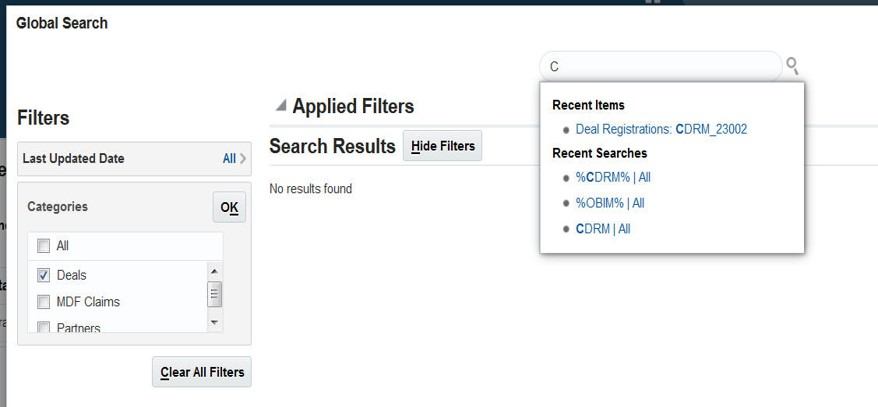
Task: Pick the CDRM | All recent search
Action: pyautogui.click(x=603, y=229)
